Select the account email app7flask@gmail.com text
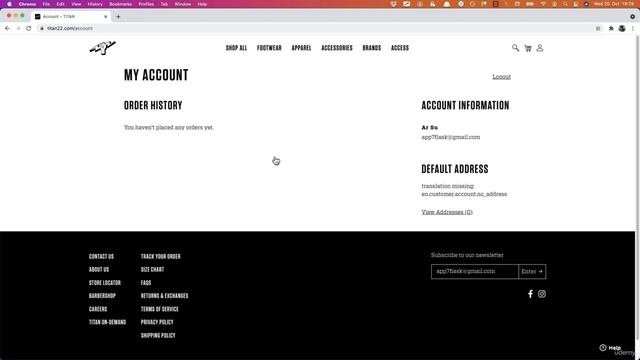This screenshot has width=640, height=360. (x=451, y=137)
